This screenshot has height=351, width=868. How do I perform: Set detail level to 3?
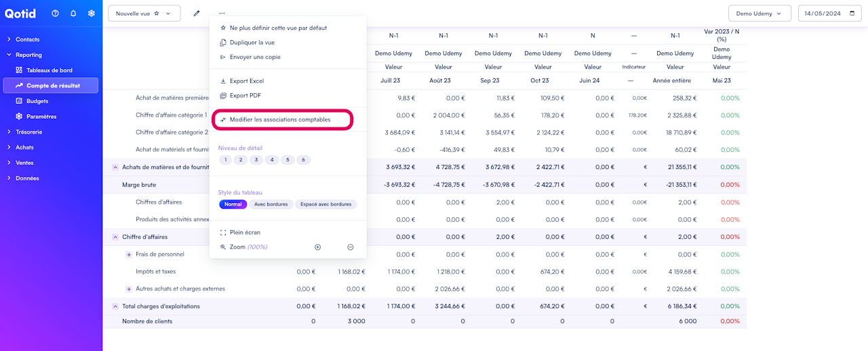click(x=256, y=160)
